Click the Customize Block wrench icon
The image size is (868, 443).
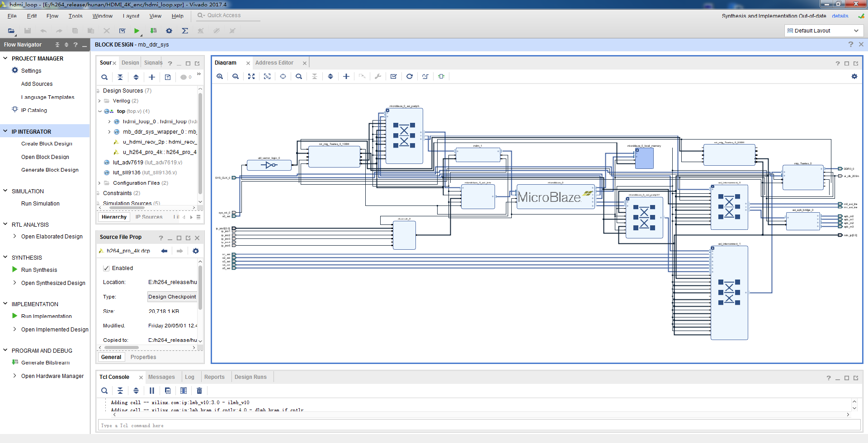point(378,76)
